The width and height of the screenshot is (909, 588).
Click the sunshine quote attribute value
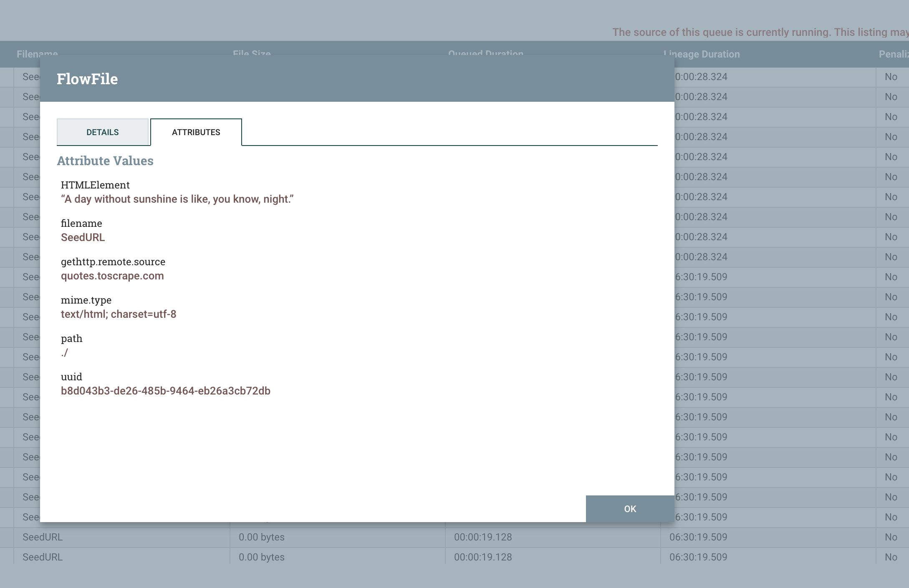click(x=177, y=199)
